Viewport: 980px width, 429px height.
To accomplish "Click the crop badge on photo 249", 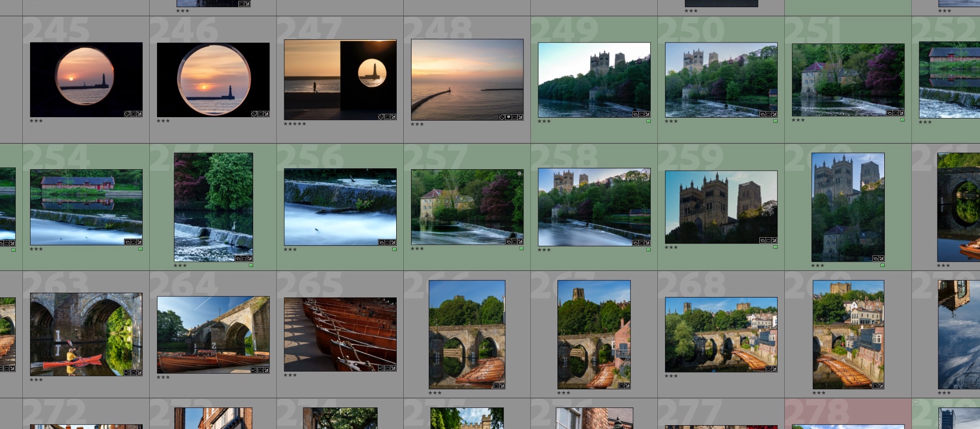I will click(641, 114).
